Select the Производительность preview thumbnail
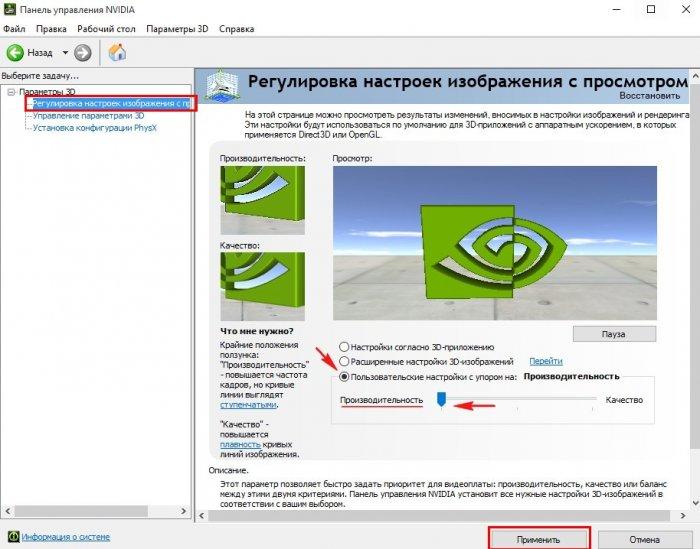 click(x=262, y=200)
